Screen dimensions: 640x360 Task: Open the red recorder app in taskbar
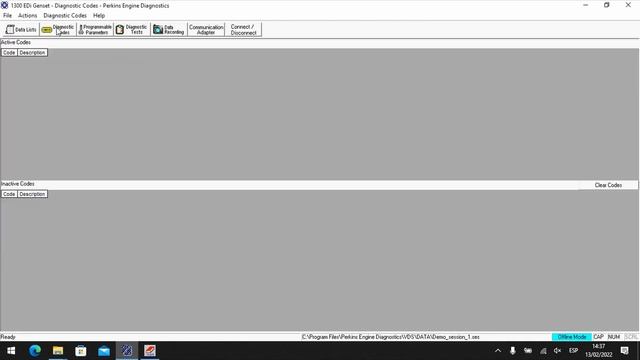click(150, 351)
